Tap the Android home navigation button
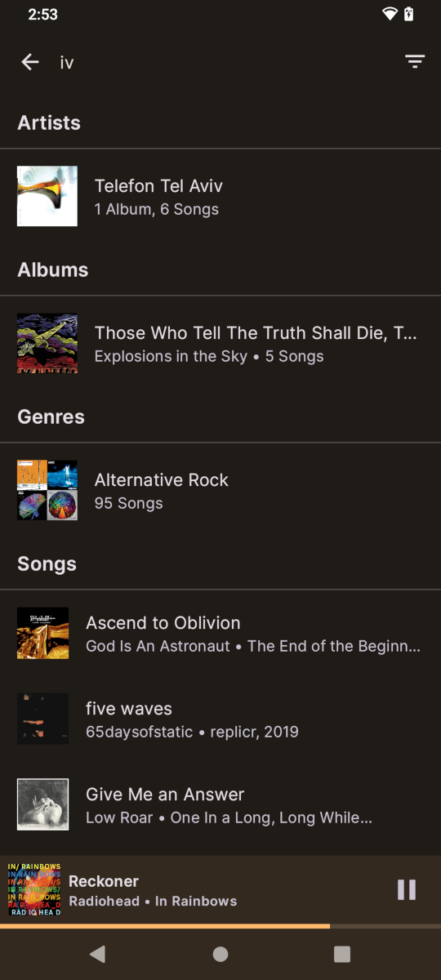Image resolution: width=441 pixels, height=980 pixels. (x=220, y=954)
